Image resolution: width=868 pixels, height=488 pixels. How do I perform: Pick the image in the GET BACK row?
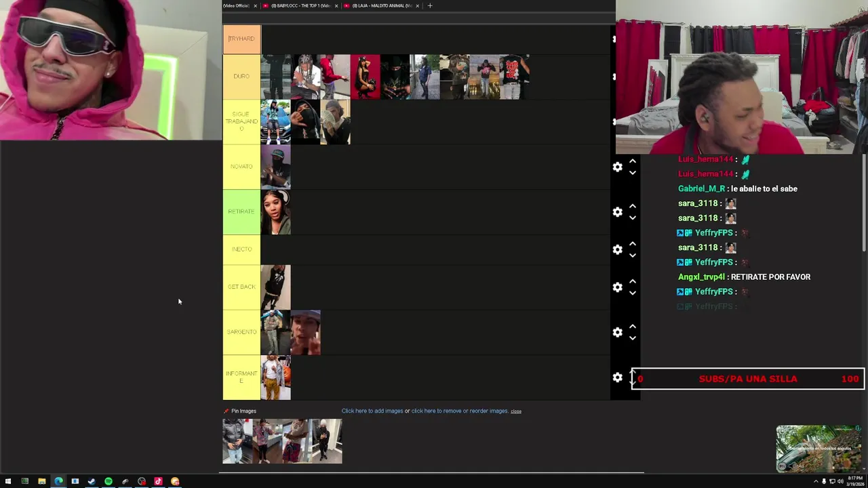[x=275, y=287]
